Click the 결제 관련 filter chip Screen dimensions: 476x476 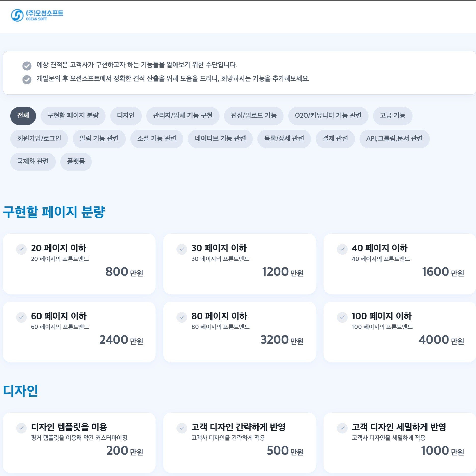335,139
